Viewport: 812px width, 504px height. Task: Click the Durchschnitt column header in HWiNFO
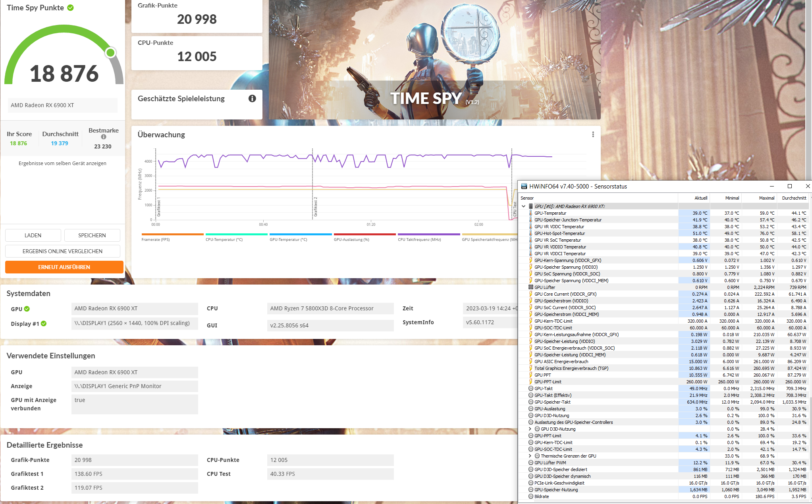(x=794, y=198)
